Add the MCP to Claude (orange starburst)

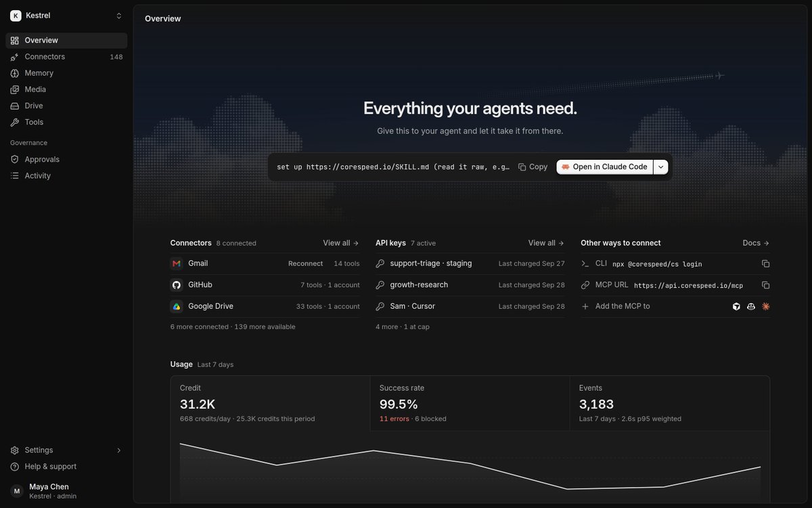(766, 307)
